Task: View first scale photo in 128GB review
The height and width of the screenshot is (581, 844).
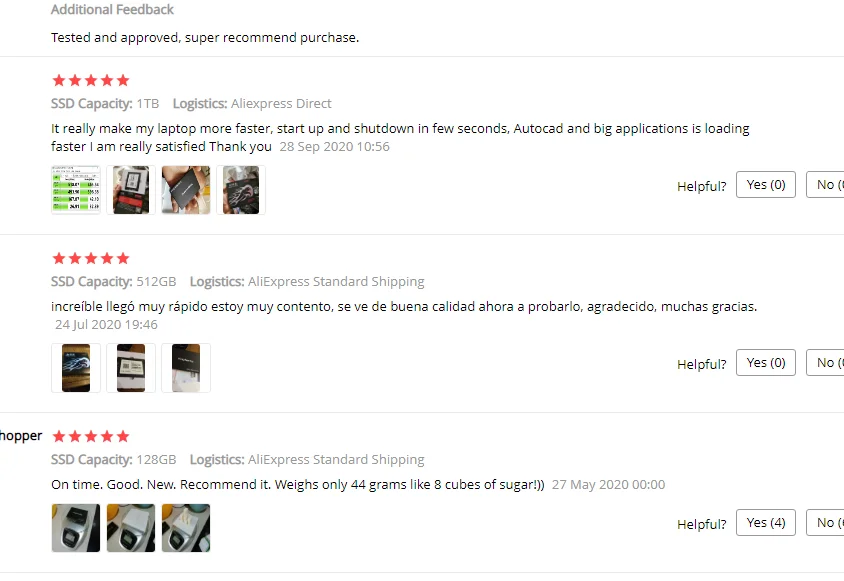Action: 76,528
